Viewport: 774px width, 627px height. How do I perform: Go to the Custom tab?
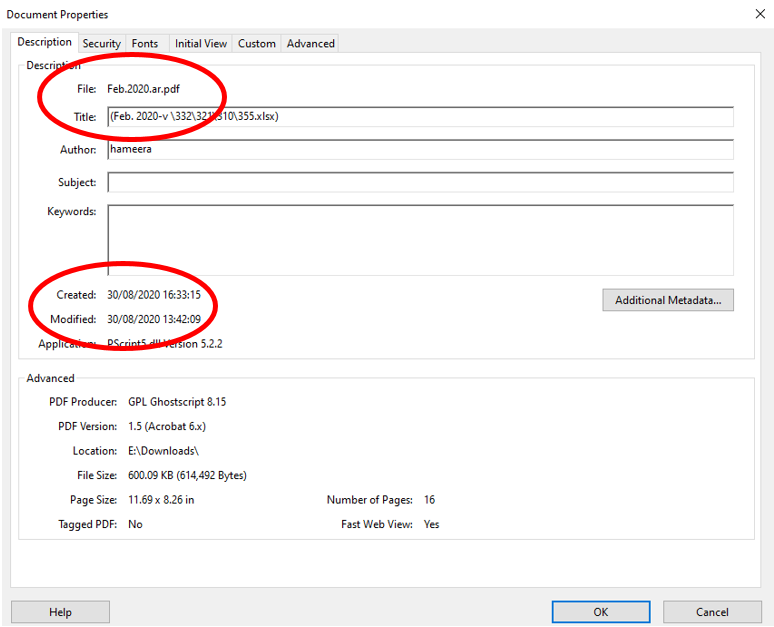coord(256,44)
